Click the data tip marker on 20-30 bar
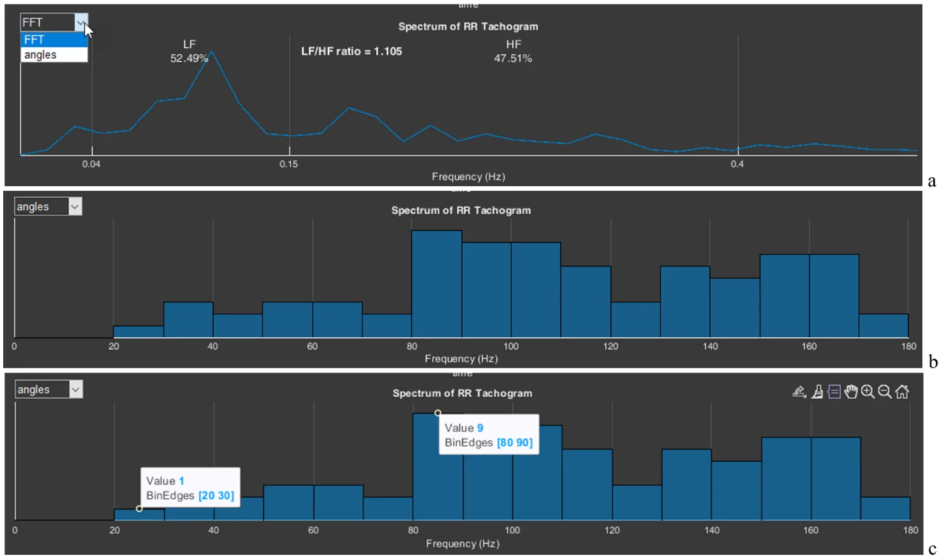The image size is (939, 560). tap(139, 508)
